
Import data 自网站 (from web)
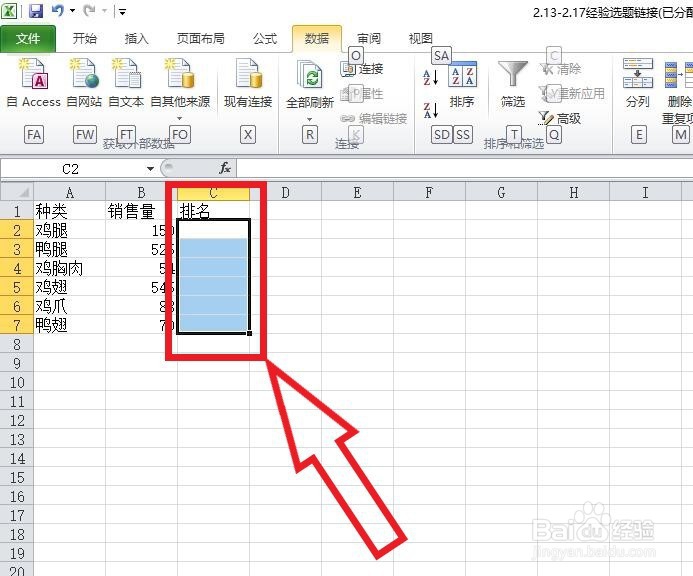coord(84,84)
